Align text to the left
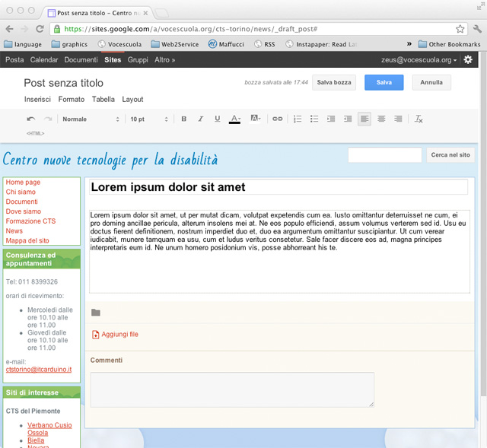This screenshot has width=487, height=448. (x=364, y=119)
